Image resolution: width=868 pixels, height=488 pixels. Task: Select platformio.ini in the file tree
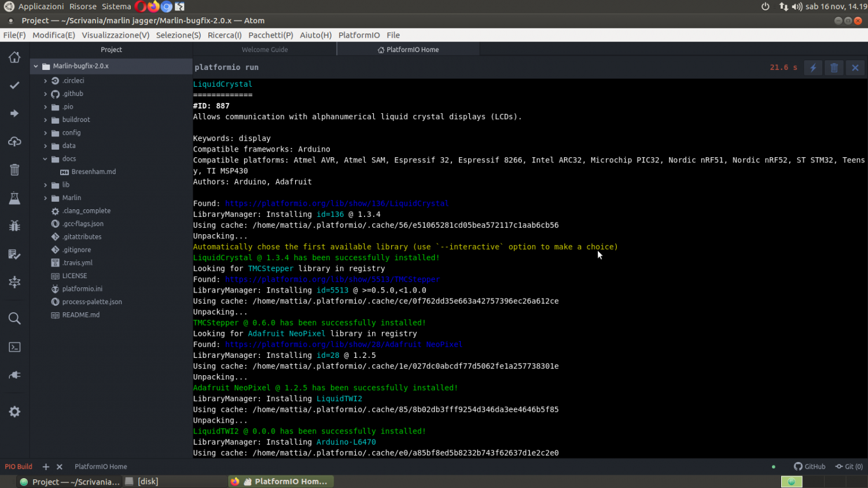(x=82, y=289)
